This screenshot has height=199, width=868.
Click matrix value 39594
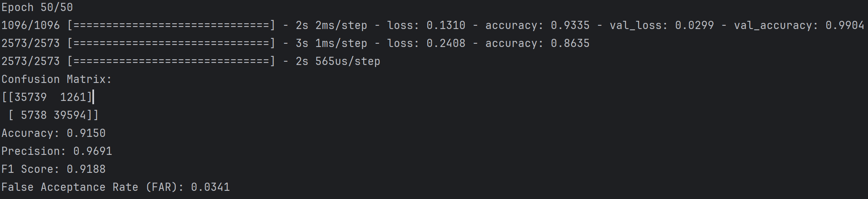click(x=70, y=115)
